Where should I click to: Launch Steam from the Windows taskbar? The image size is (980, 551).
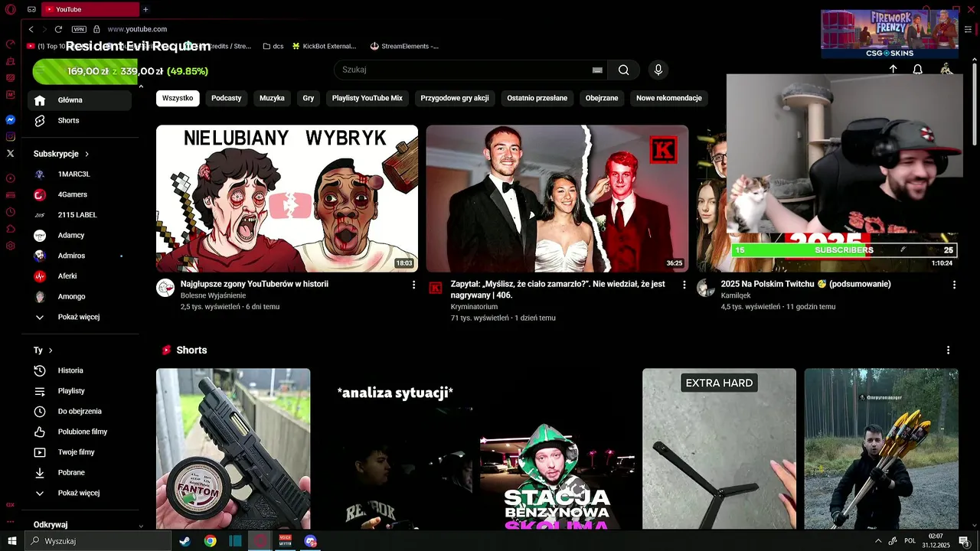click(x=185, y=541)
